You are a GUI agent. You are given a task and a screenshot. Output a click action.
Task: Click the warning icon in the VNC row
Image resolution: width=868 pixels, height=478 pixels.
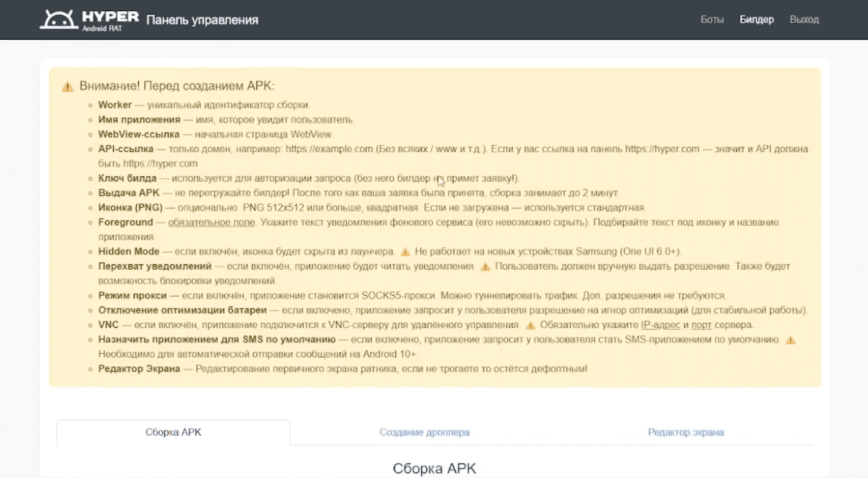[x=531, y=325]
